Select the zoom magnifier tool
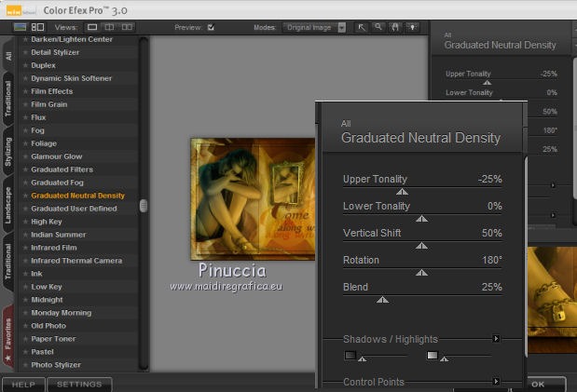 click(378, 28)
